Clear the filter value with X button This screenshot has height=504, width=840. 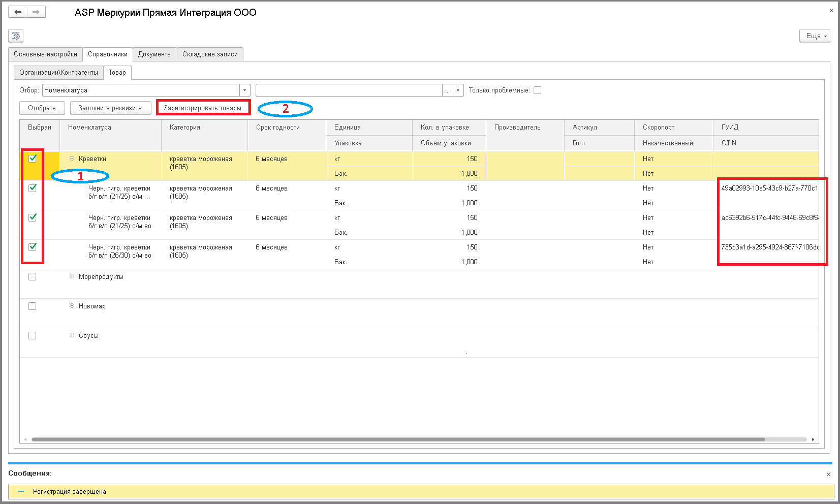point(458,90)
